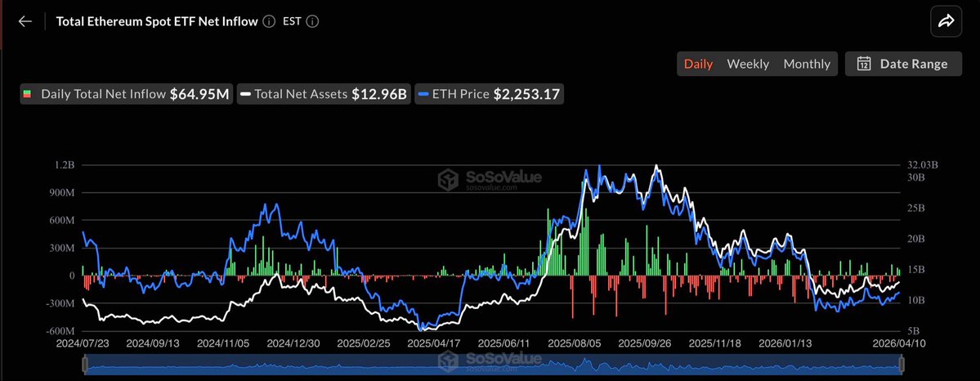Click the white Total Net Assets legend marker
Viewport: 980px width, 381px height.
pyautogui.click(x=245, y=95)
